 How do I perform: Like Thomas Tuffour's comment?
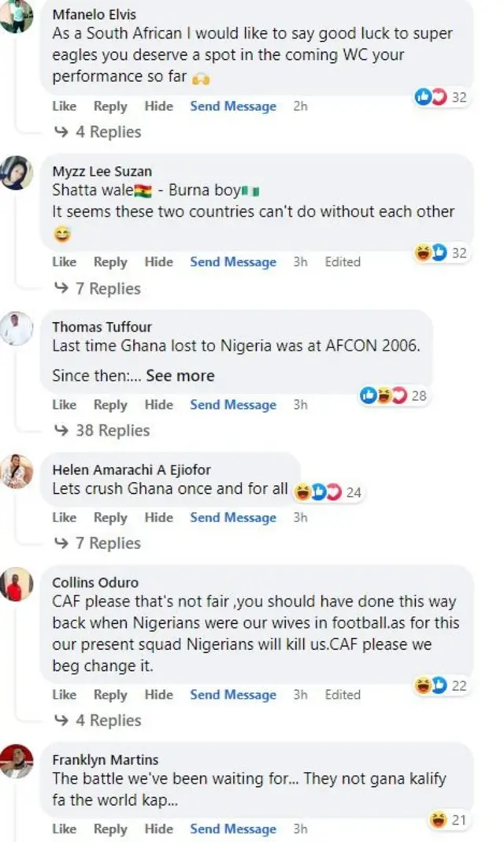coord(65,405)
